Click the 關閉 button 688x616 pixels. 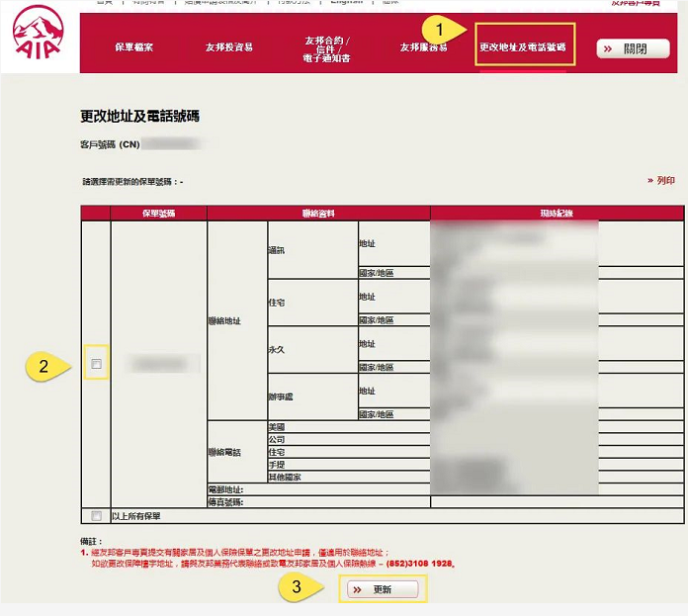633,48
